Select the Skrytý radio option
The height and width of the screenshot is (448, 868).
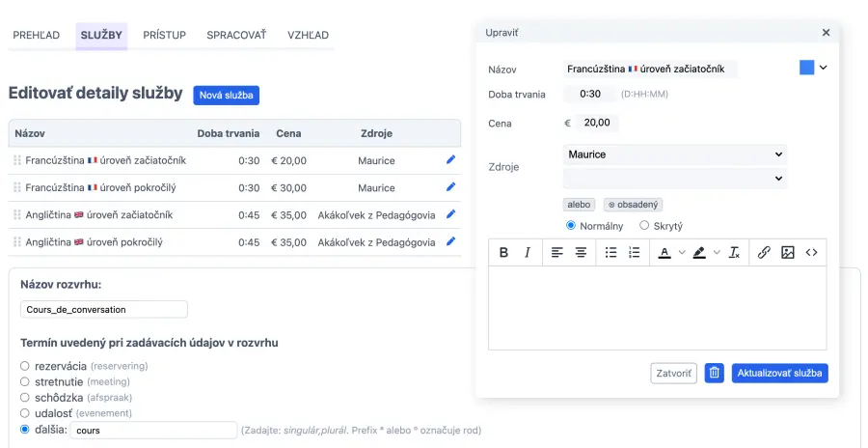(x=644, y=226)
